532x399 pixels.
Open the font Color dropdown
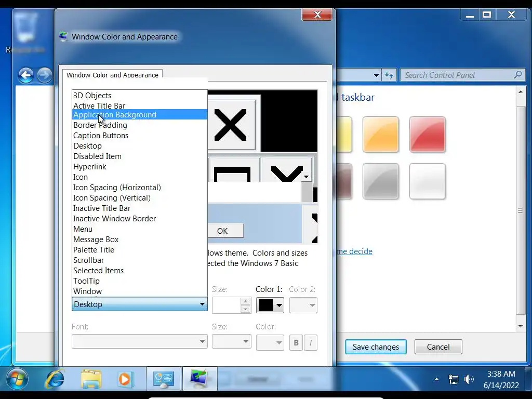point(270,342)
